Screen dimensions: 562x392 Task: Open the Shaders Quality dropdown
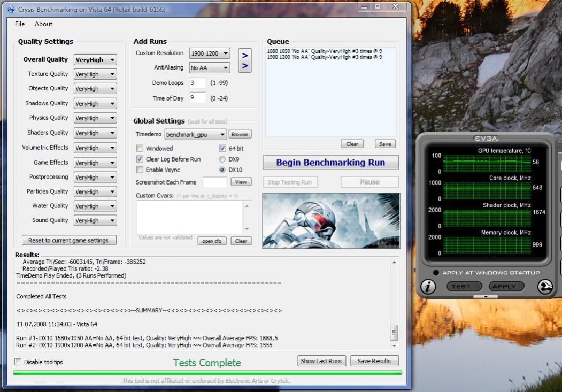click(x=95, y=133)
